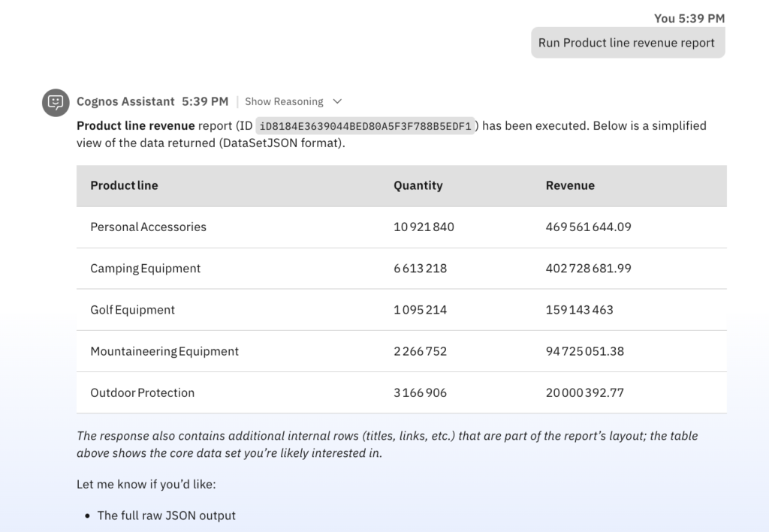Click the Quantity column header

coord(418,185)
